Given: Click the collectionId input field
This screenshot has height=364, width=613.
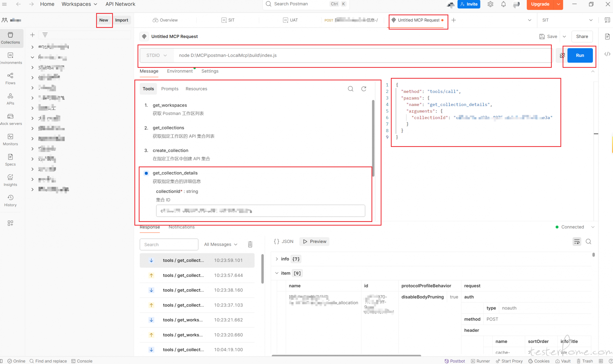Looking at the screenshot, I should (x=260, y=211).
